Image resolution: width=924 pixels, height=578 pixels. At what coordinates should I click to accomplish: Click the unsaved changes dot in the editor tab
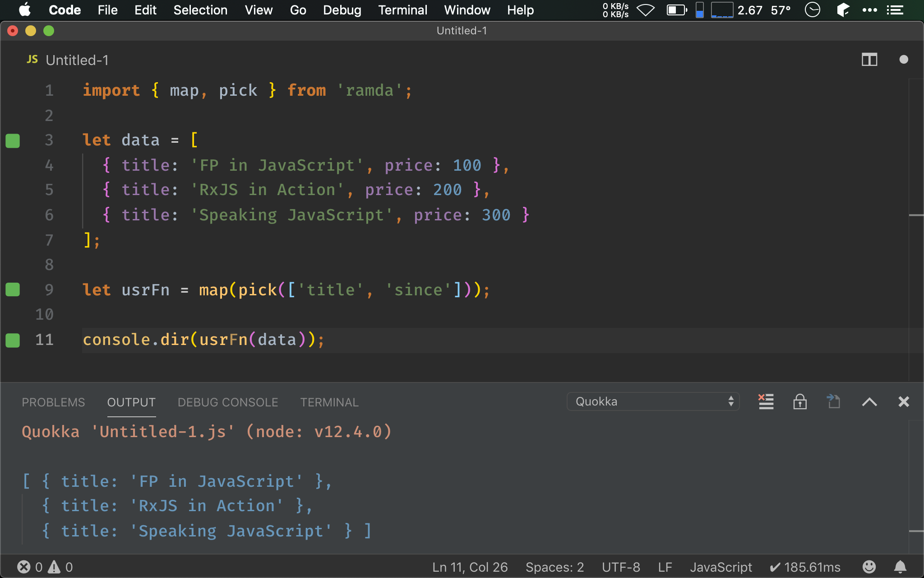click(903, 60)
